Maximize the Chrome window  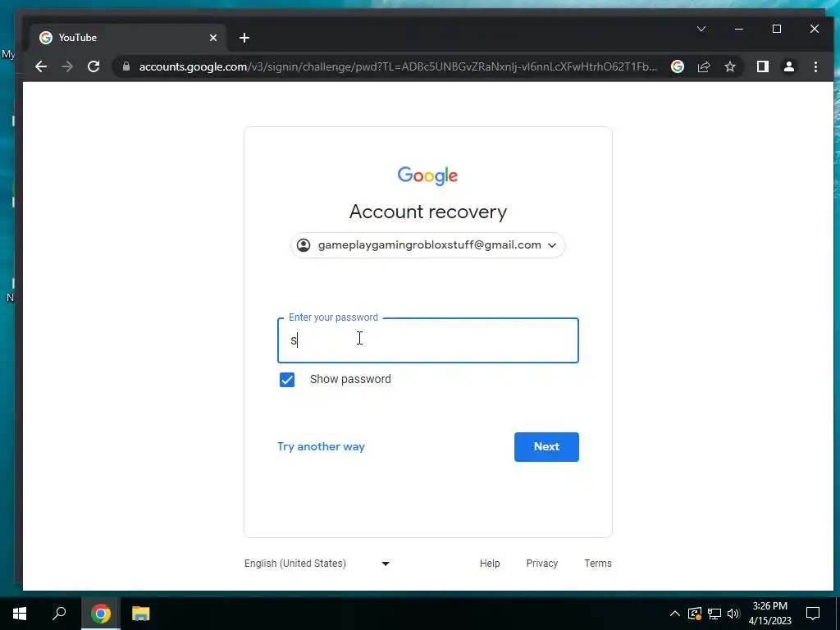(777, 29)
